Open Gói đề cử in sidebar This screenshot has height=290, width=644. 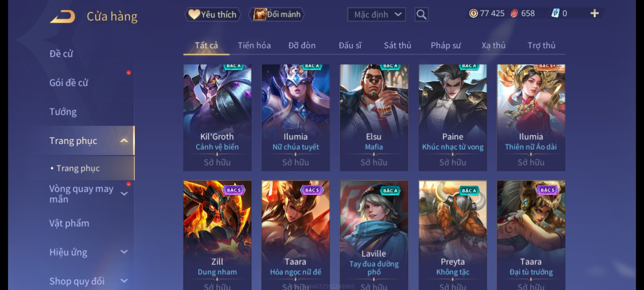point(69,83)
